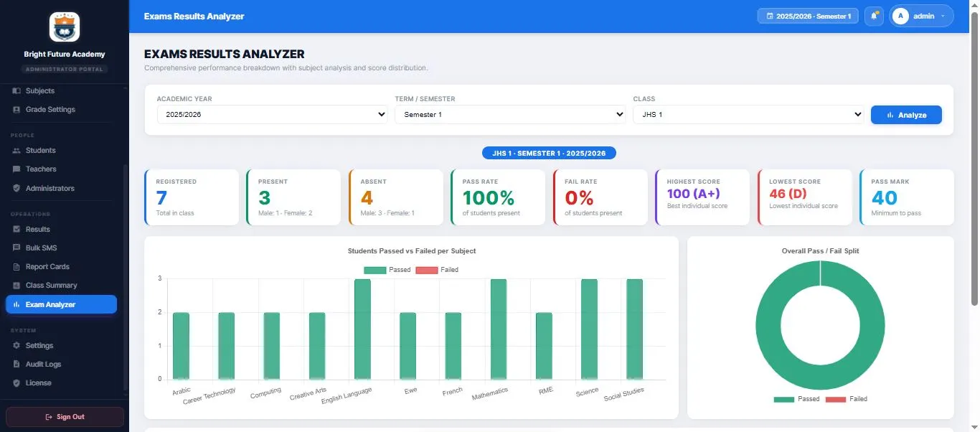
Task: Go to Results page
Action: 61,230
